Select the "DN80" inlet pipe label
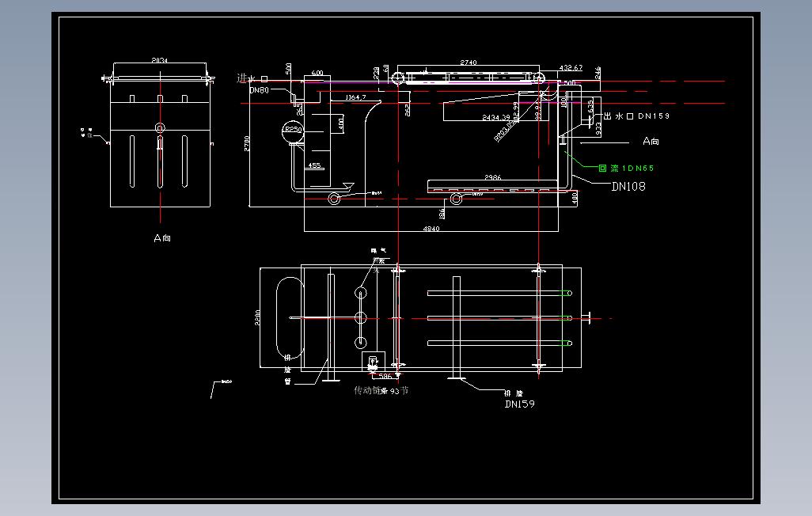 pyautogui.click(x=259, y=90)
